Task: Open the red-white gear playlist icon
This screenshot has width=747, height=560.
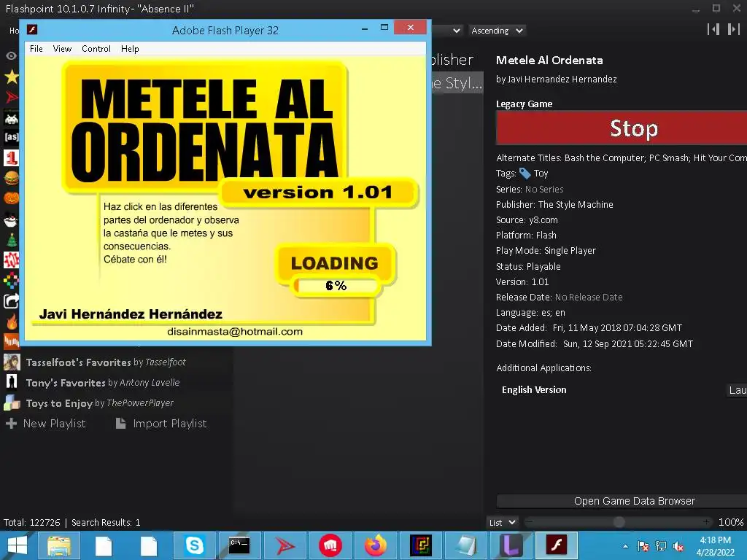Action: click(x=12, y=260)
